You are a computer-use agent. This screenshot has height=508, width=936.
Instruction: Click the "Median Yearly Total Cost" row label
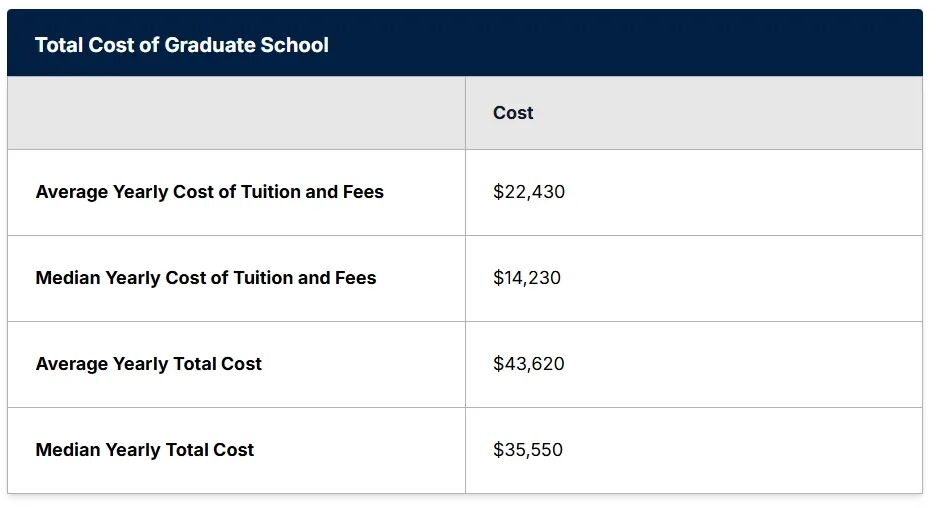tap(144, 450)
